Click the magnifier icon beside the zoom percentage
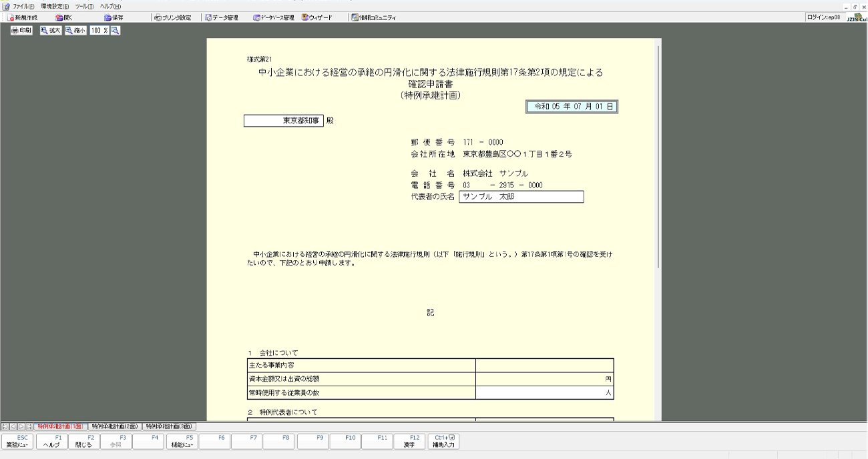Screen dimensions: 868x459 116,31
